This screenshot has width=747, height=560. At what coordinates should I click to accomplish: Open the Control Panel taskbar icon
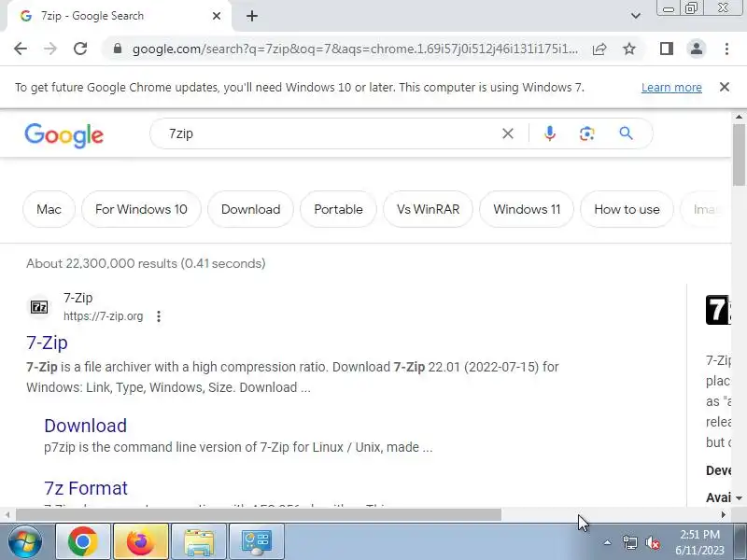click(256, 541)
